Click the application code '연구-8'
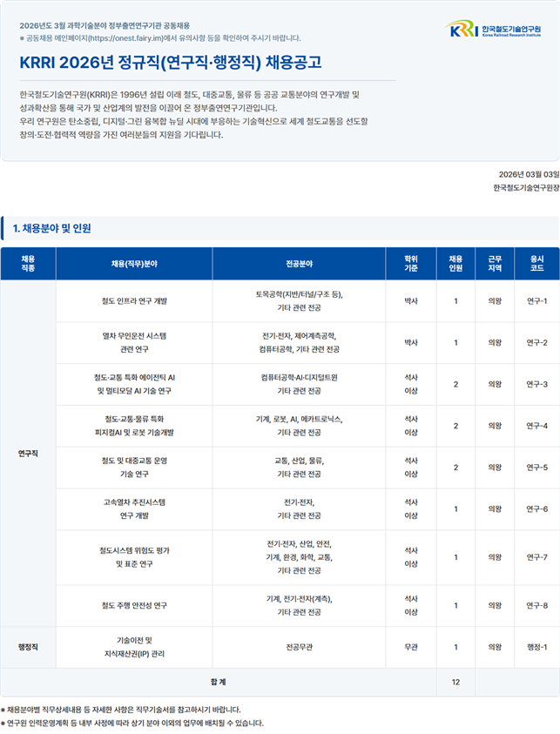Screen dimensions: 560x734 536,606
